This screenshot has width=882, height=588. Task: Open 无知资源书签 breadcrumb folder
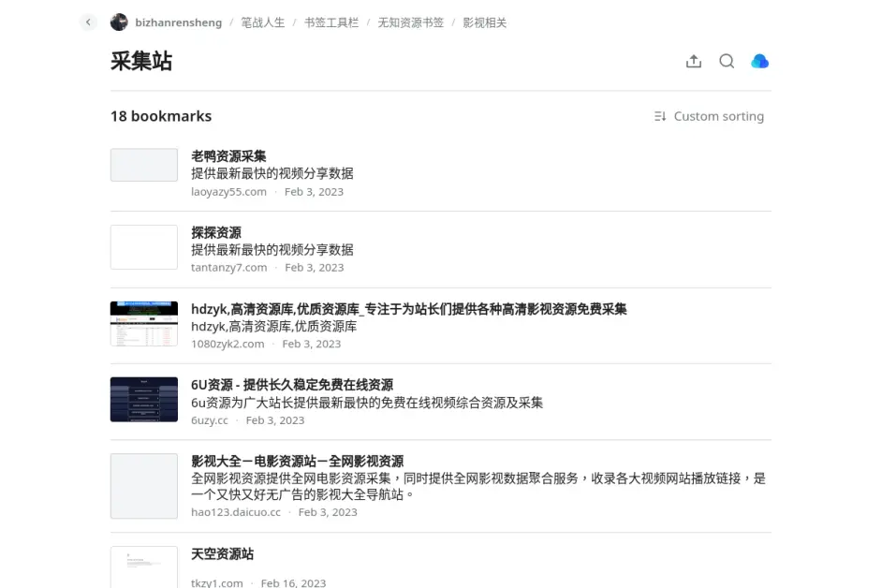point(410,22)
